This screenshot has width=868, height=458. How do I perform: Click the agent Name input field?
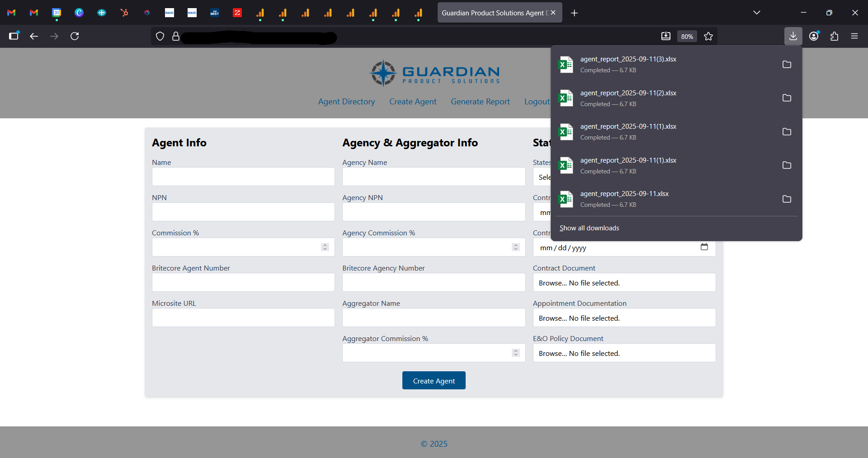coord(243,177)
